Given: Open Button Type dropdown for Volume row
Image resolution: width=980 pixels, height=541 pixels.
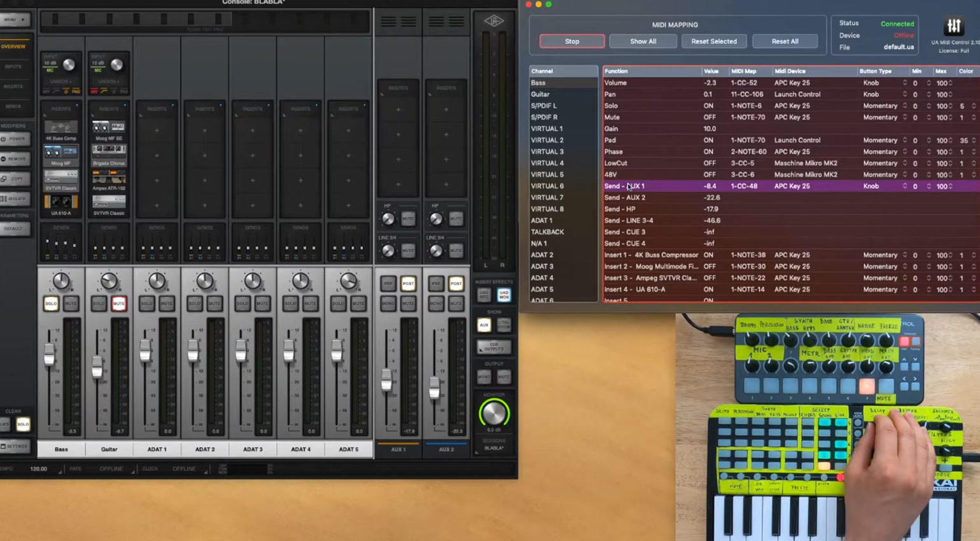Looking at the screenshot, I should click(904, 83).
